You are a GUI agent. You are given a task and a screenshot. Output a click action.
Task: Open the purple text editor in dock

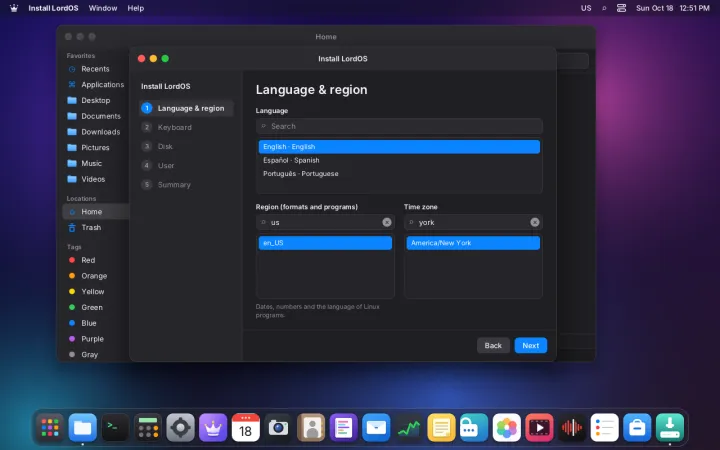[x=343, y=428]
